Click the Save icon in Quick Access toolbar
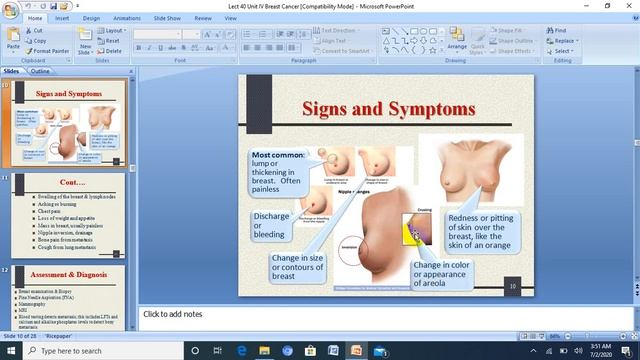640x360 pixels. [53, 6]
